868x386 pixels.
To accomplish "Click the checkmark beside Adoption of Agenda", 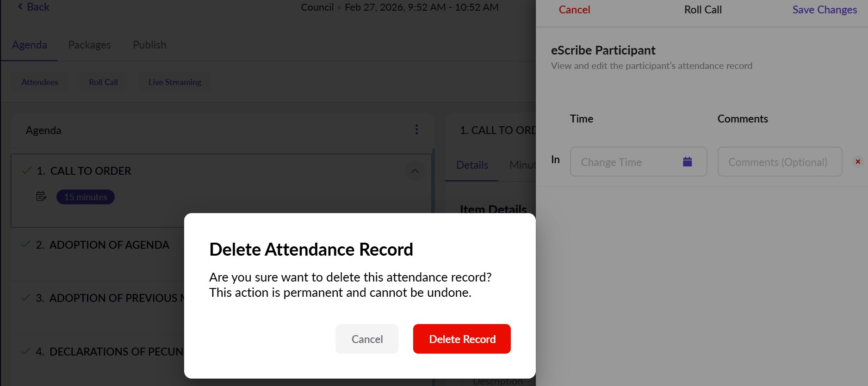I will (26, 245).
